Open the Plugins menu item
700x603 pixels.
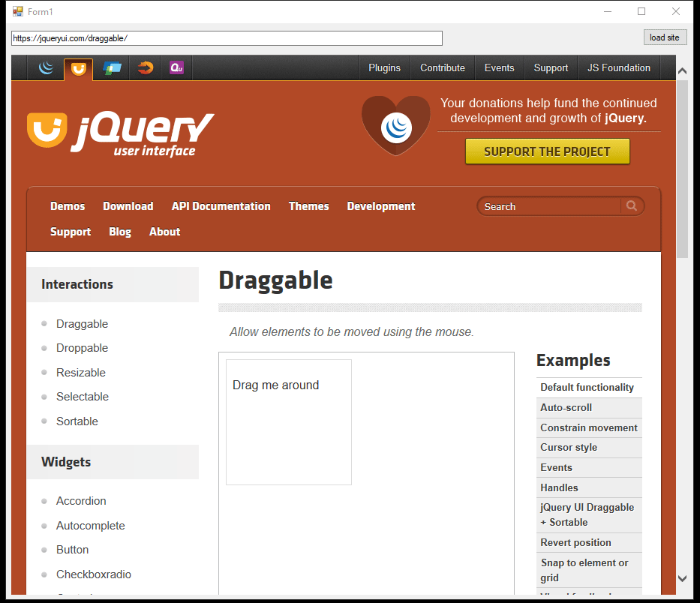384,67
